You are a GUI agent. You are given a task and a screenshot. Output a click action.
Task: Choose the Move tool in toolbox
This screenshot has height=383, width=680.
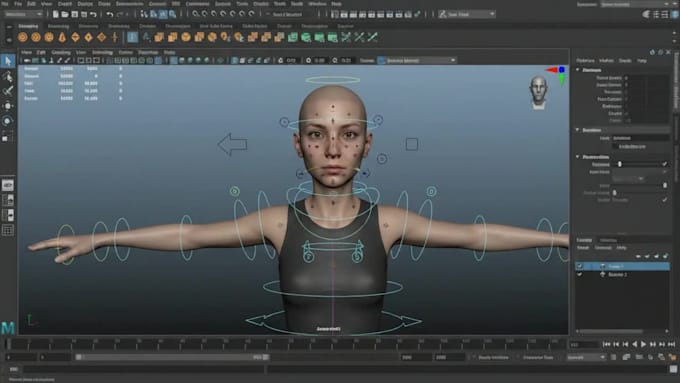[8, 106]
